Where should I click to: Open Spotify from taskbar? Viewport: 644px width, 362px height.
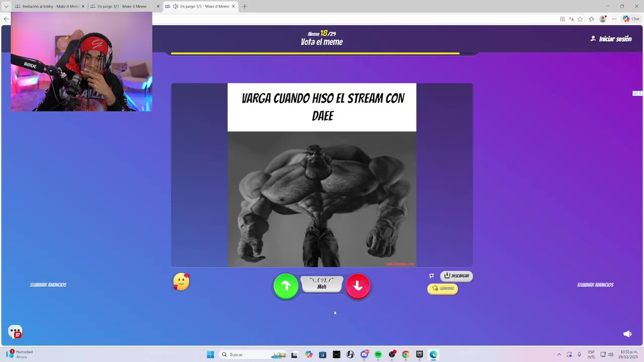pos(378,354)
